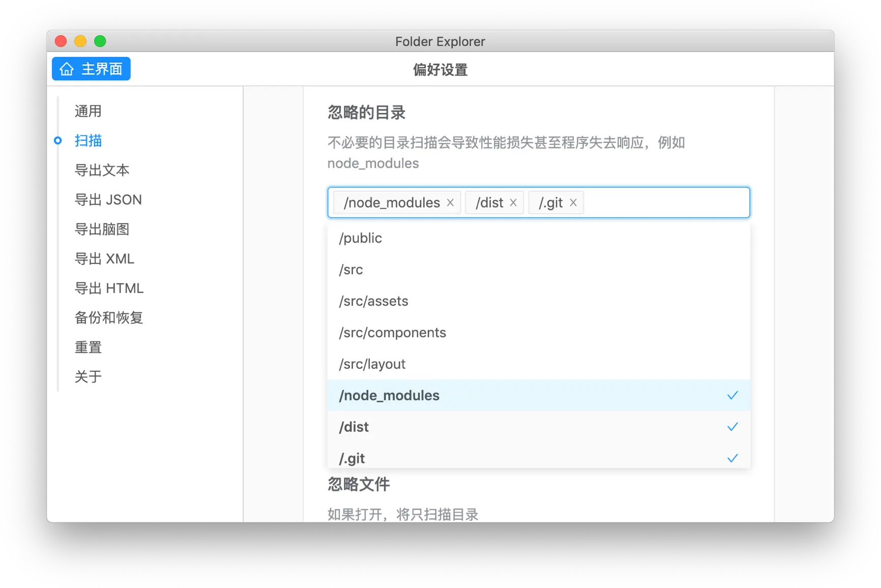Open the 导出 JSON settings section
881x588 pixels.
108,199
